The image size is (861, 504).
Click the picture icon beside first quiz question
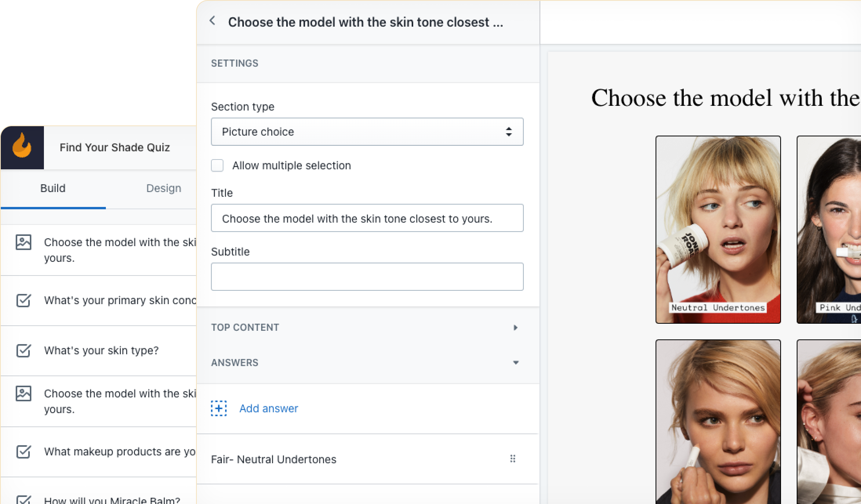pyautogui.click(x=24, y=242)
